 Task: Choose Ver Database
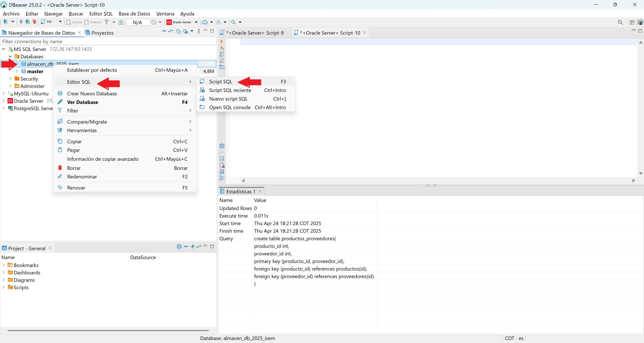point(125,102)
